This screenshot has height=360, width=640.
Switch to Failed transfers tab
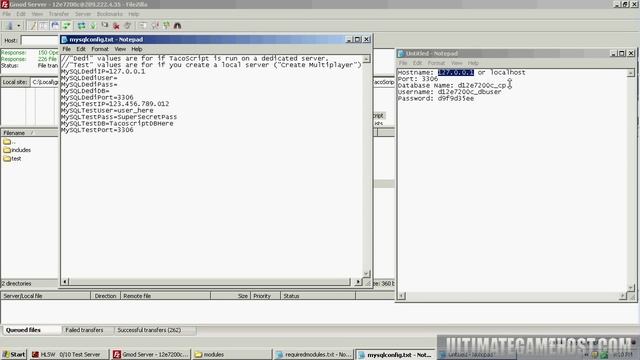[x=84, y=330]
